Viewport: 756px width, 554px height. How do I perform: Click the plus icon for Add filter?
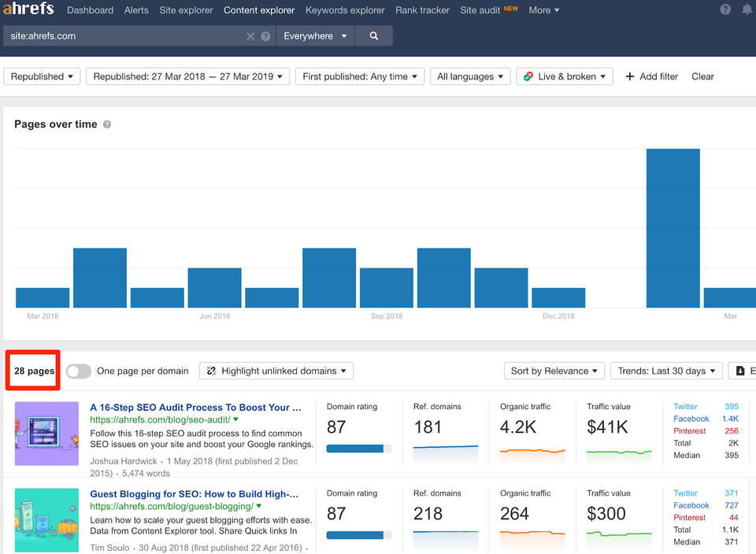629,76
